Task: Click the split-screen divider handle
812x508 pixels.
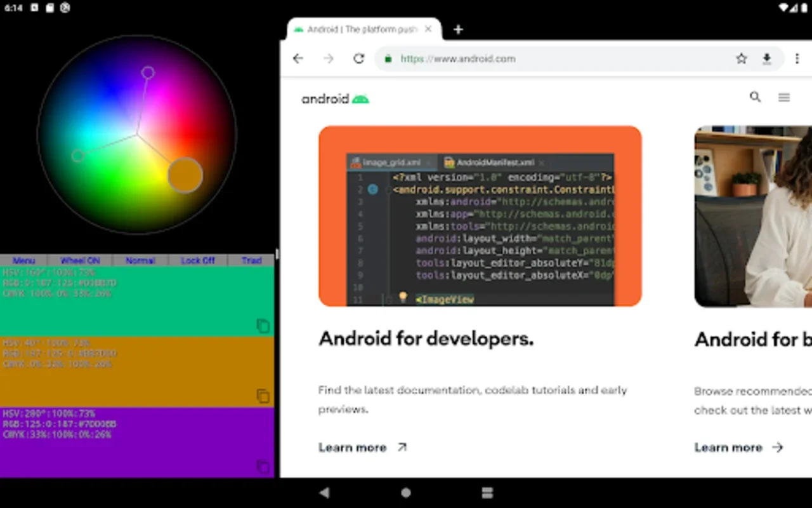Action: click(x=277, y=254)
